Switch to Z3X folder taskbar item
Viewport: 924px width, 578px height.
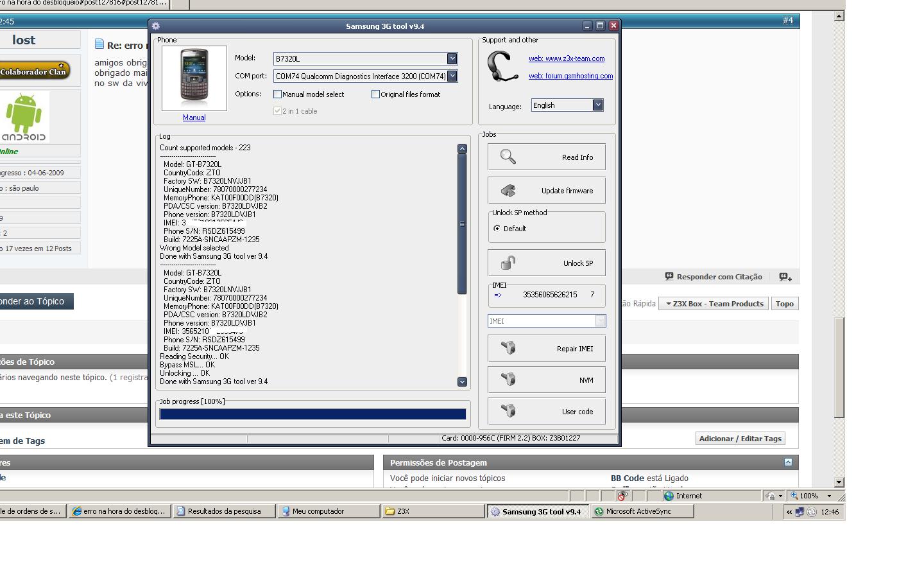[434, 511]
